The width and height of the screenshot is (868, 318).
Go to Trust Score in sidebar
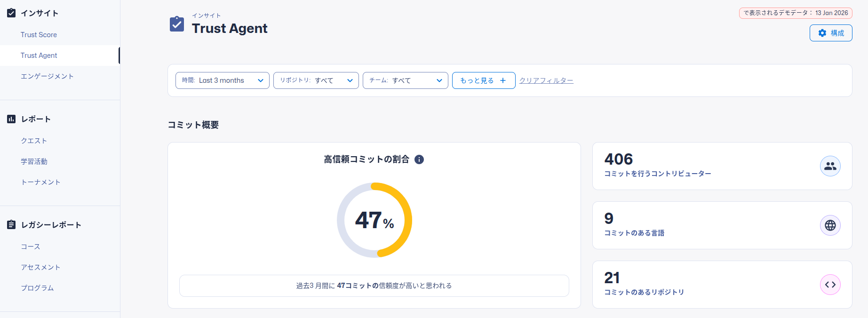pyautogui.click(x=39, y=35)
